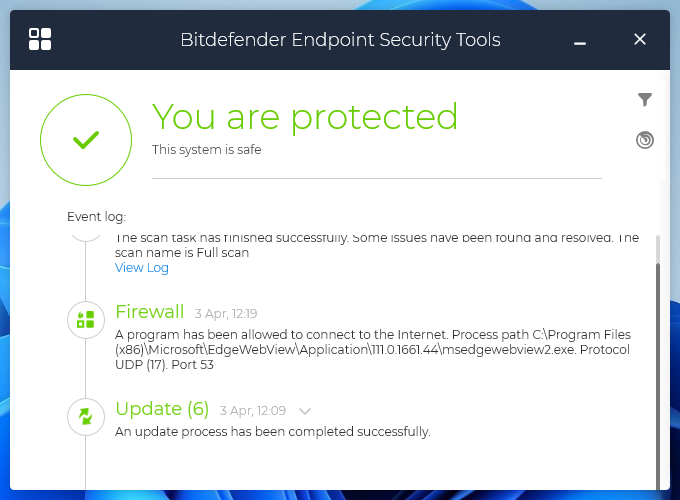
Task: Click the update completed successfully message
Action: 273,432
